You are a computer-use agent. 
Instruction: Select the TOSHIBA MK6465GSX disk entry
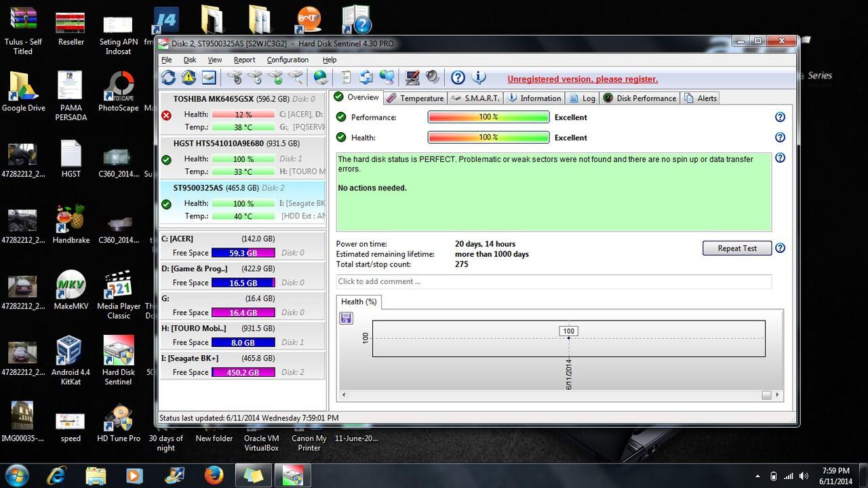tap(242, 113)
